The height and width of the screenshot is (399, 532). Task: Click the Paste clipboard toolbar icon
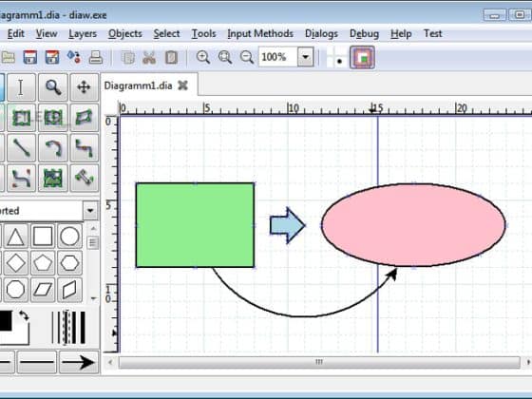point(171,57)
